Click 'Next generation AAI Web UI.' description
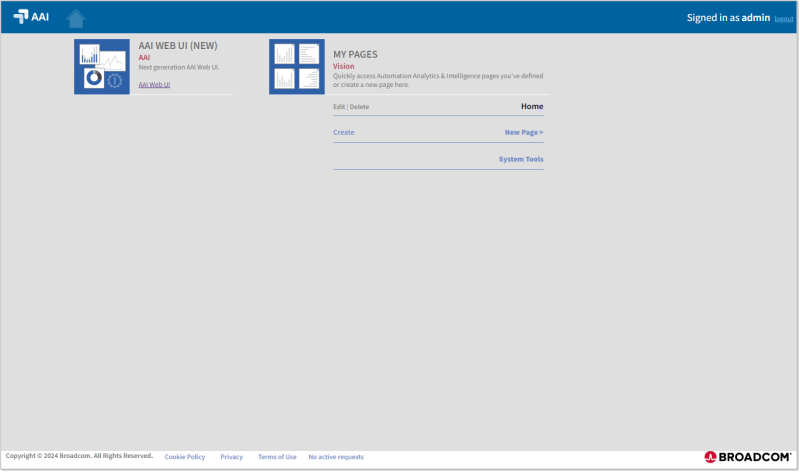 coord(179,67)
